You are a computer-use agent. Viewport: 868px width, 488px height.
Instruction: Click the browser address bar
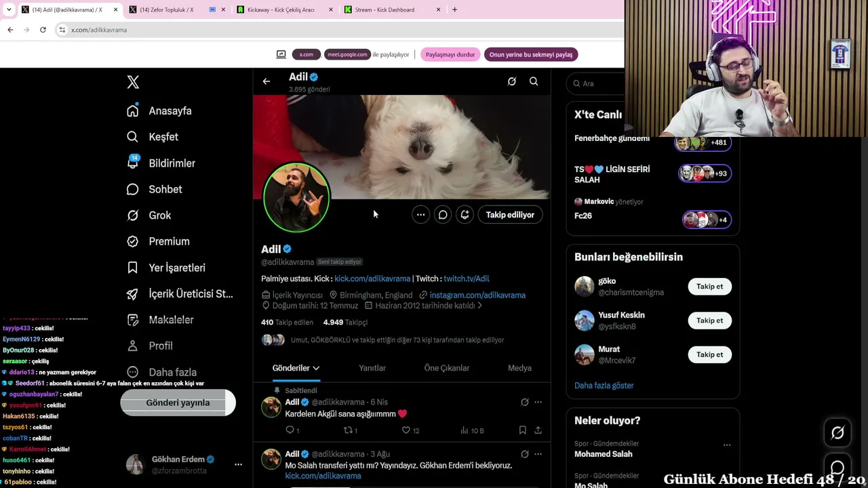[339, 30]
